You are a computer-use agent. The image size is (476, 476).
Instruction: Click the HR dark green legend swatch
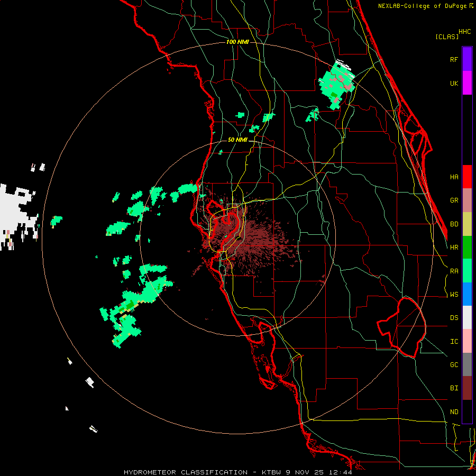(467, 248)
